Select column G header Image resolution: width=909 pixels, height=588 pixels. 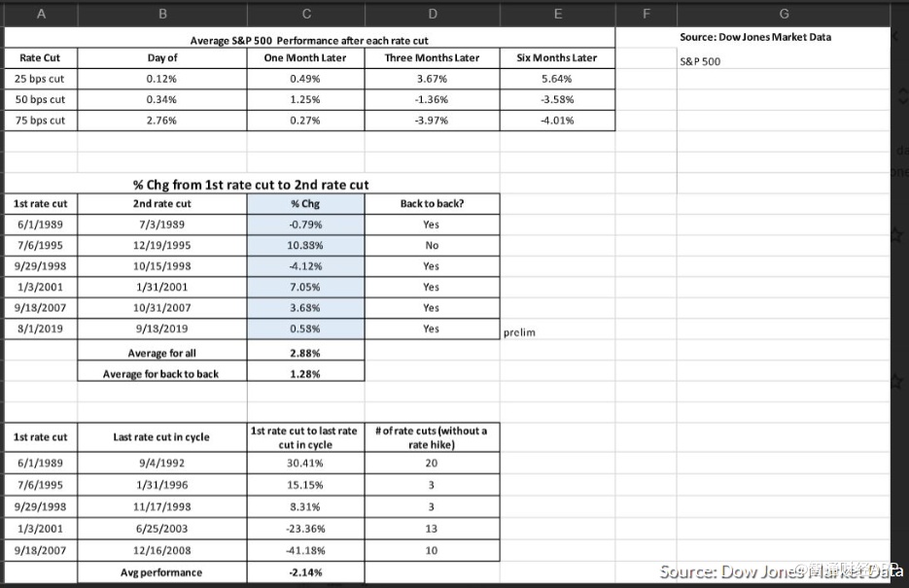tap(784, 14)
